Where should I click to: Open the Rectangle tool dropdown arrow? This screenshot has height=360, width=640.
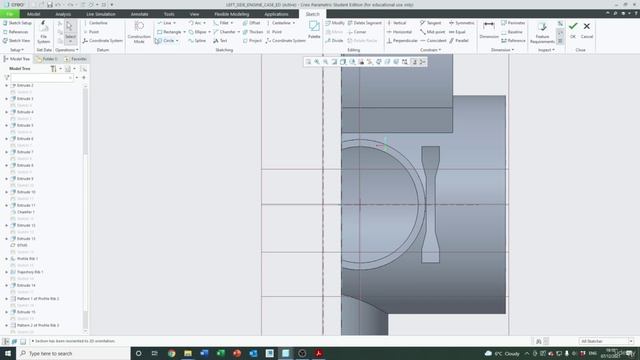(184, 32)
